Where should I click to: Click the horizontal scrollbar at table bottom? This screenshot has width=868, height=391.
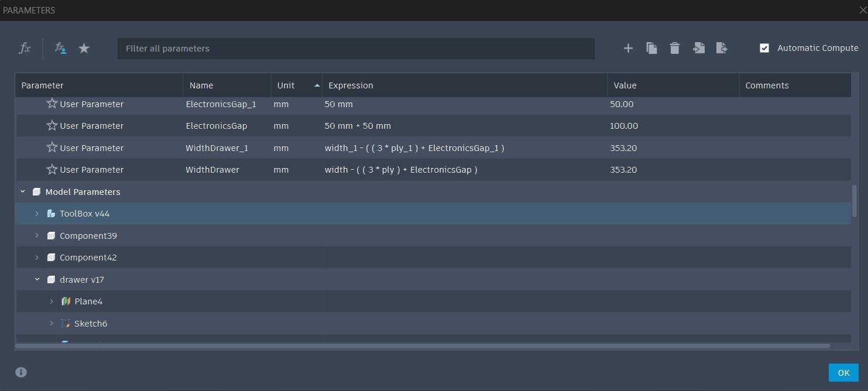click(423, 346)
